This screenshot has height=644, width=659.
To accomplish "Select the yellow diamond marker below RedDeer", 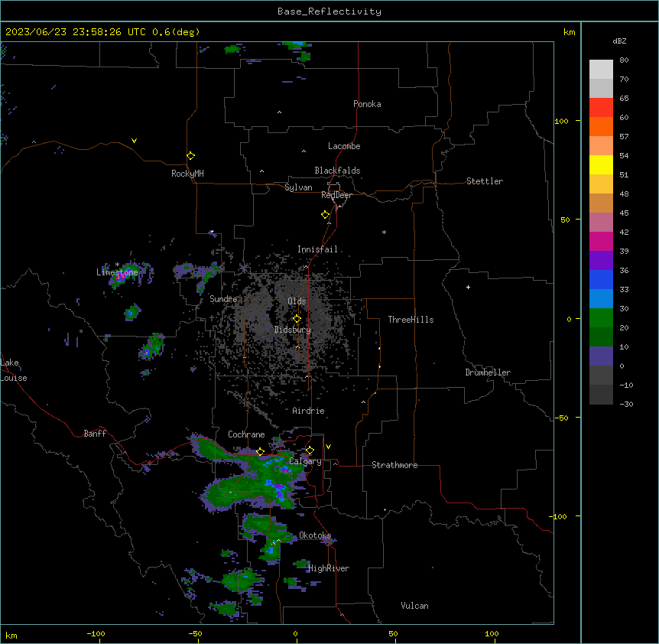I will [325, 215].
